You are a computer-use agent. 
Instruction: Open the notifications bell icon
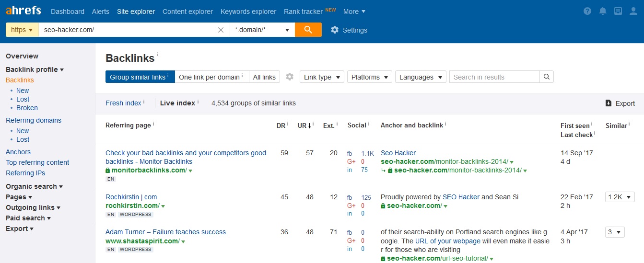603,11
